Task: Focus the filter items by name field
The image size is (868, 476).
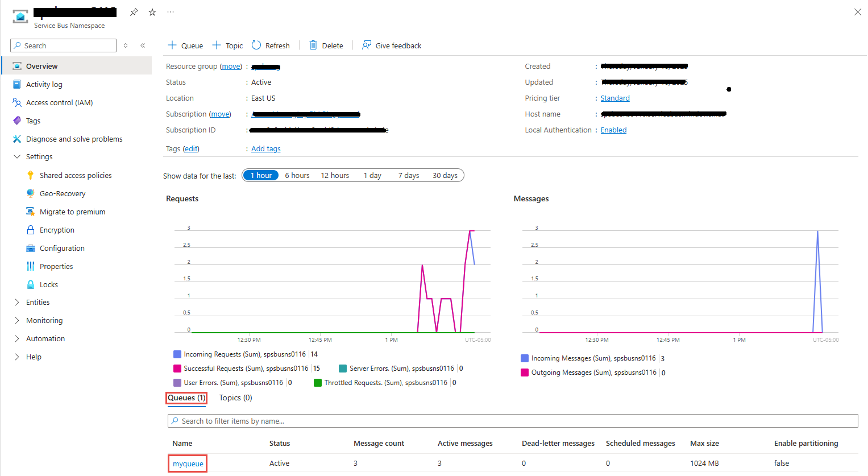Action: 513,421
